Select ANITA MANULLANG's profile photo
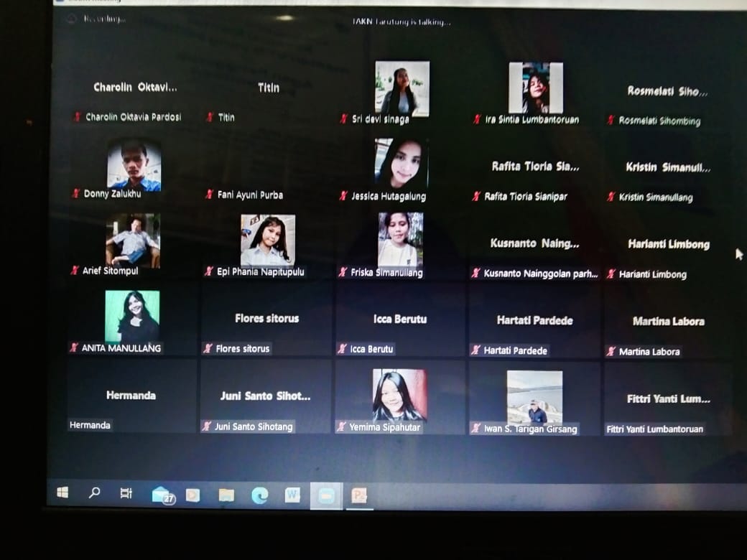This screenshot has height=560, width=747. pyautogui.click(x=132, y=316)
